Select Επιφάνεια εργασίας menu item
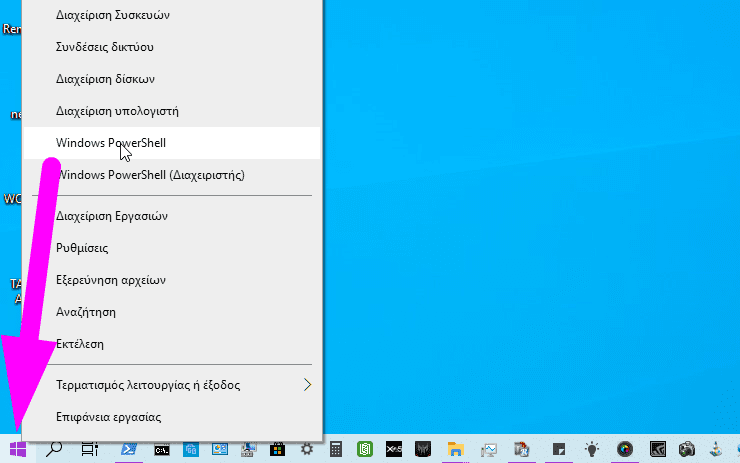The width and height of the screenshot is (740, 463). pyautogui.click(x=172, y=417)
